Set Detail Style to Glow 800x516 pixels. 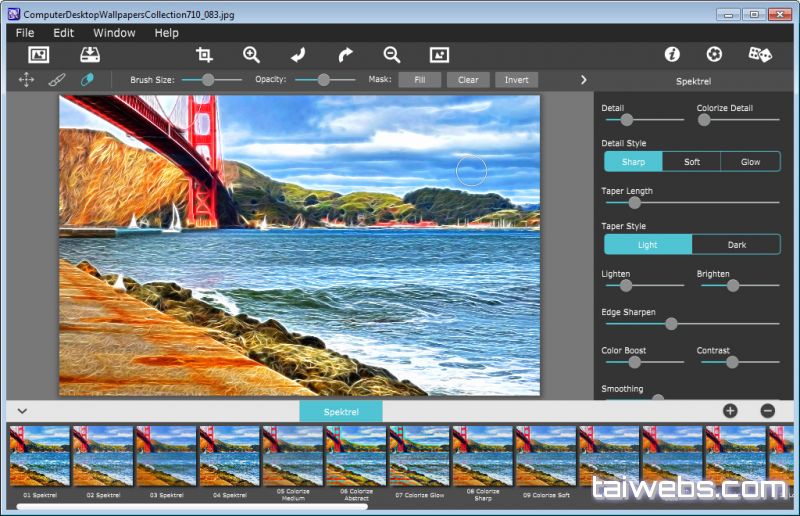(x=750, y=162)
